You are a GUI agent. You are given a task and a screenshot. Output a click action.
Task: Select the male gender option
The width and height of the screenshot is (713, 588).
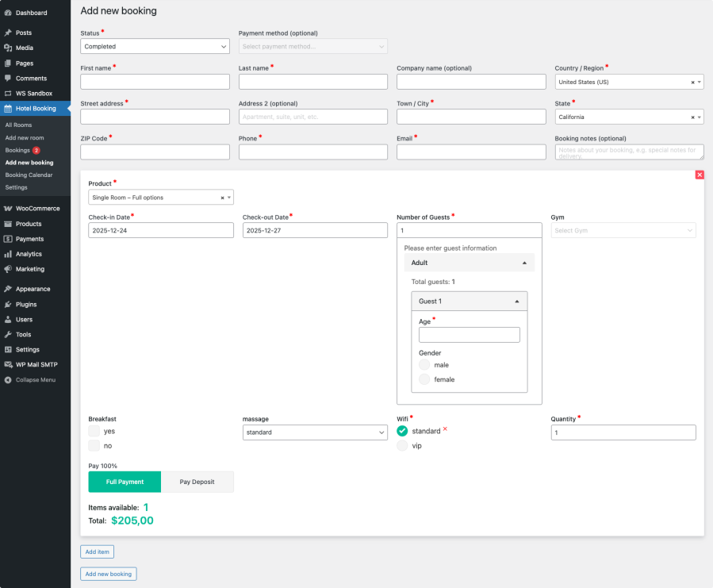pyautogui.click(x=424, y=365)
